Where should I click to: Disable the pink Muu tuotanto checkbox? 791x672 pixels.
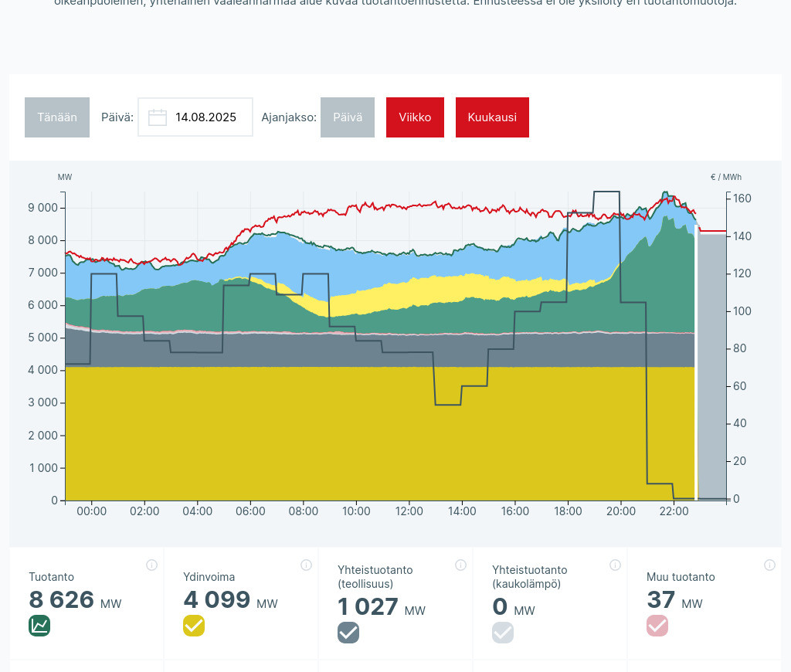coord(657,626)
